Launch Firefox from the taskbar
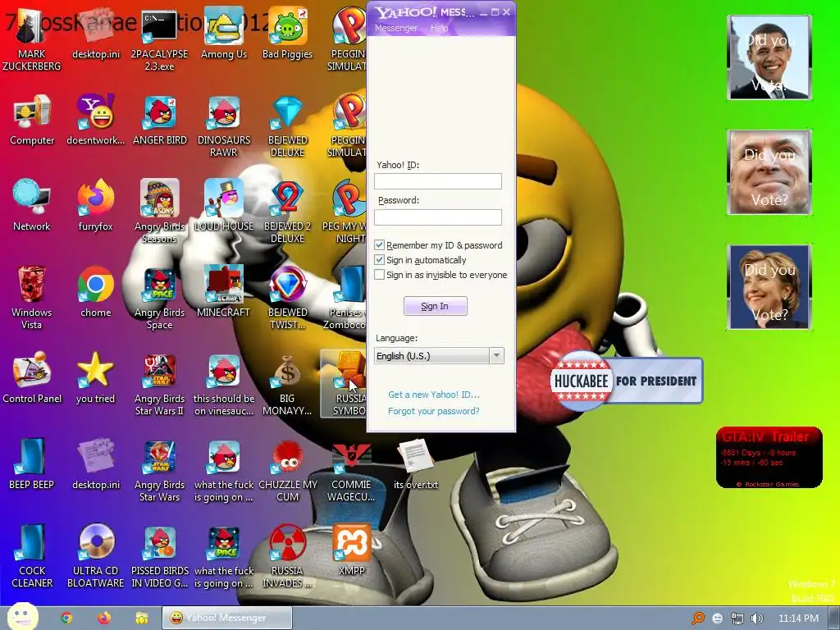 point(104,618)
